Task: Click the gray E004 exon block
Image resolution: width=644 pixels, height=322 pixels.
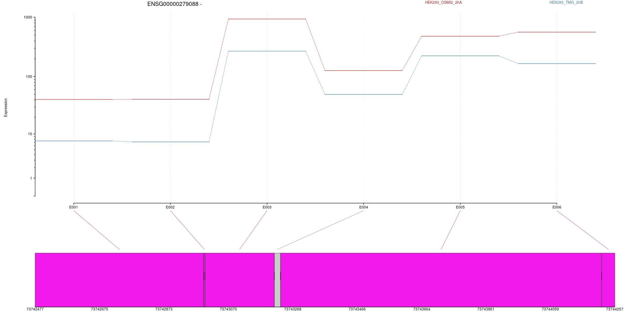Action: (x=277, y=280)
